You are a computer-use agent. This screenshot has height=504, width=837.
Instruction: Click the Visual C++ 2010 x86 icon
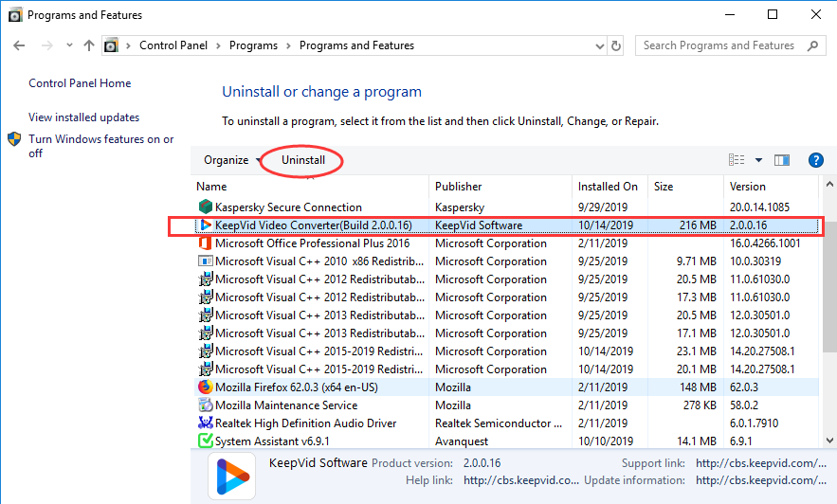click(205, 261)
